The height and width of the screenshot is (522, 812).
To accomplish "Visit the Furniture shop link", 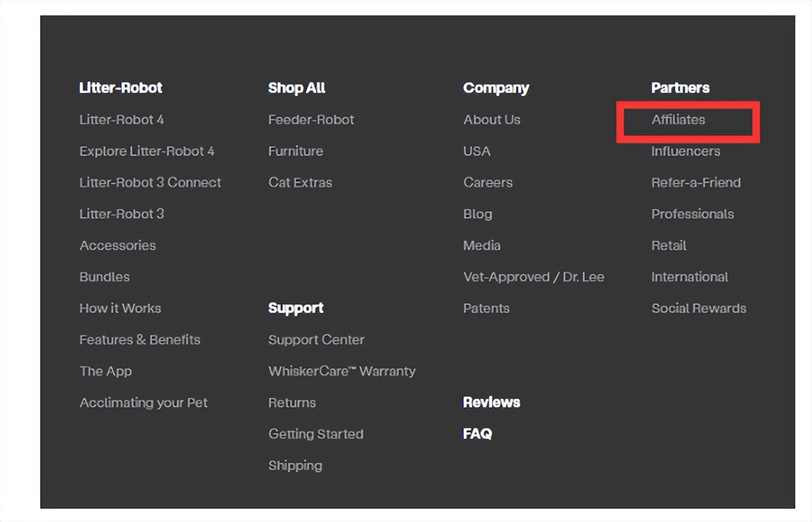I will click(296, 151).
